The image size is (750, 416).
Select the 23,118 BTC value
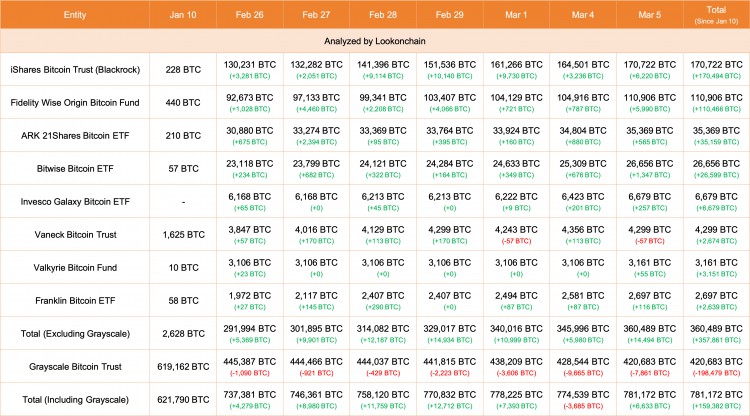250,164
